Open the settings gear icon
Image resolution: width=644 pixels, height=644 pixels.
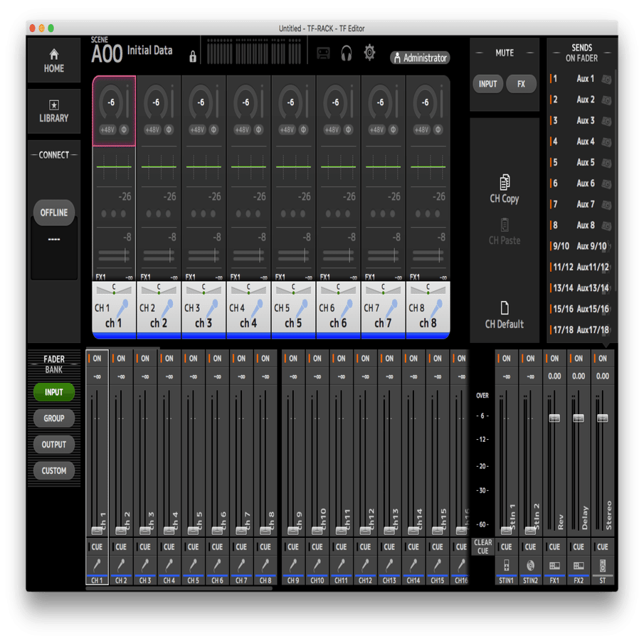pos(369,51)
